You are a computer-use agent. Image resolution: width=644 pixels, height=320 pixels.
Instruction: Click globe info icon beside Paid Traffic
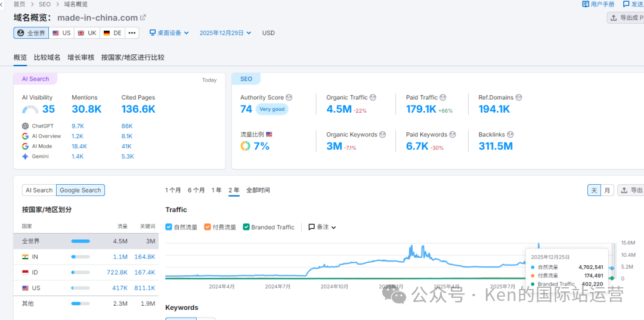pos(442,98)
